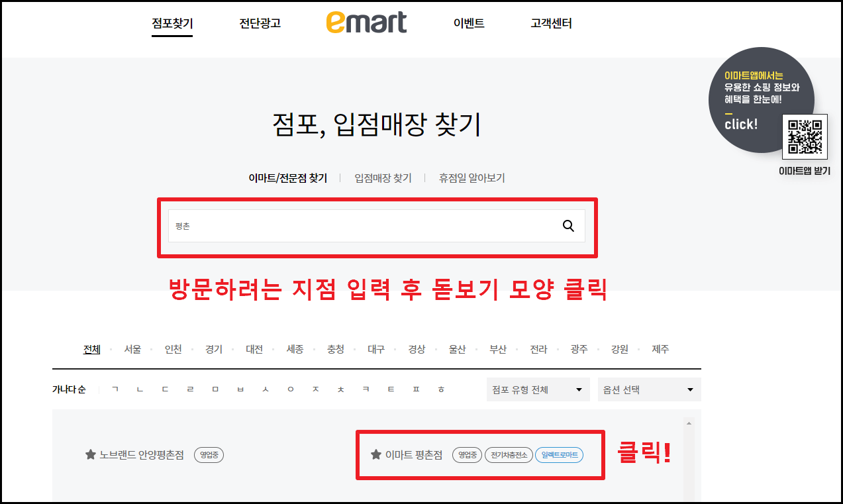Click the 이마트앱 받기 label

[805, 171]
